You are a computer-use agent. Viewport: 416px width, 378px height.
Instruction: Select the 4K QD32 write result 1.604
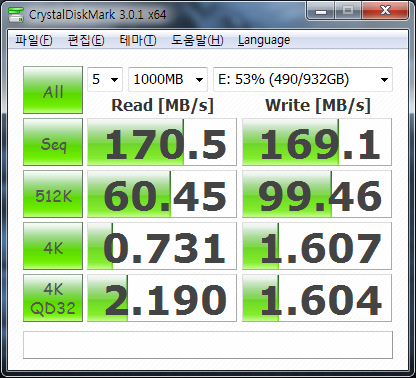pyautogui.click(x=317, y=298)
